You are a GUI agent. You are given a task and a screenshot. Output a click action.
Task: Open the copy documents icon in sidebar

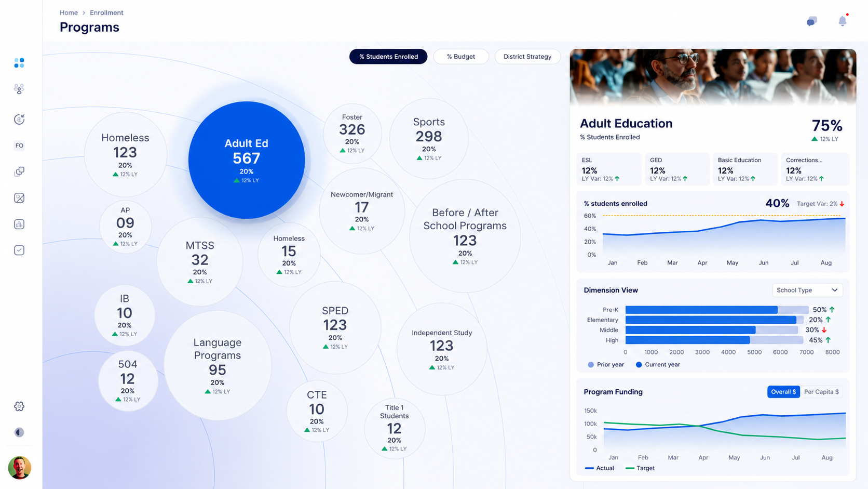point(19,171)
